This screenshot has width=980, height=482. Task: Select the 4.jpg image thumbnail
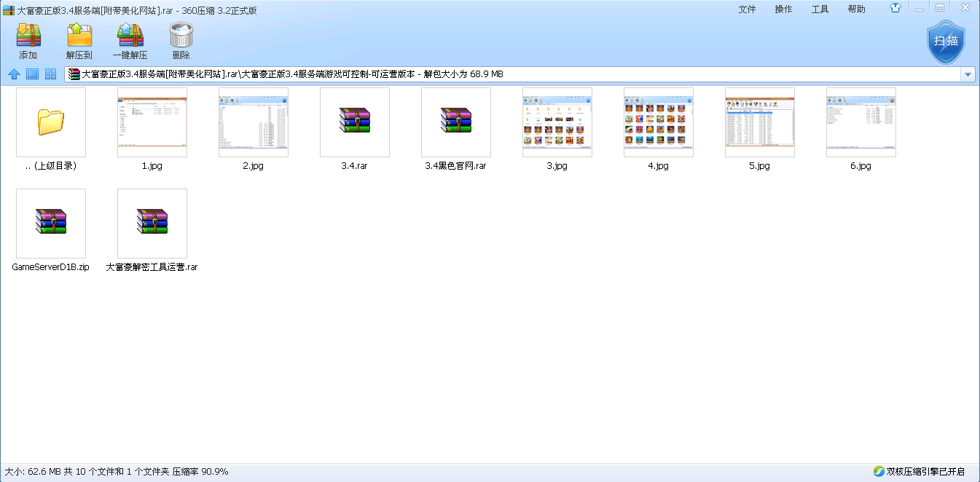click(x=658, y=122)
